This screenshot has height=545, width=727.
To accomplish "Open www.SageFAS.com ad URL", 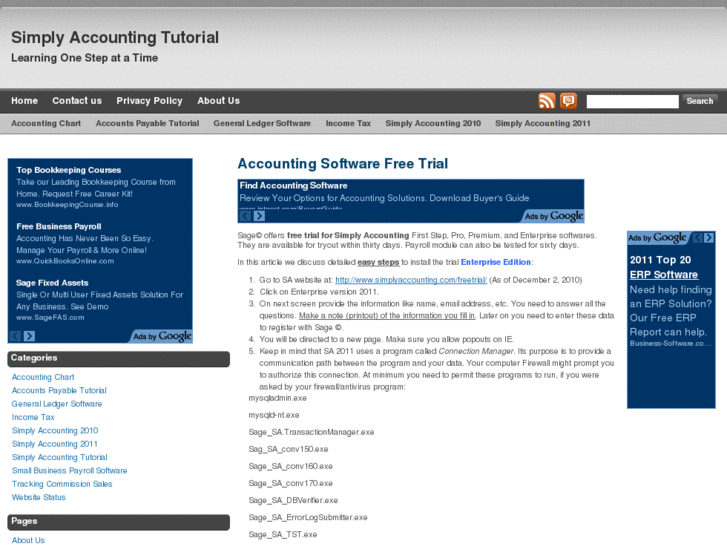I will pos(50,318).
